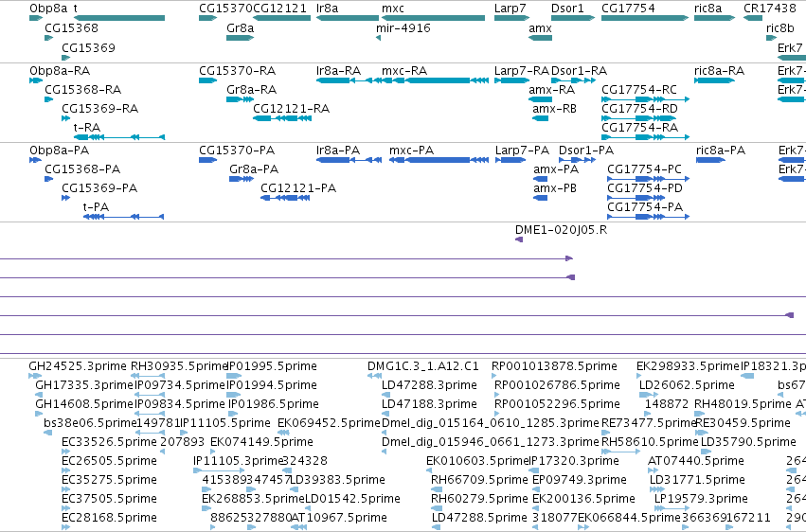Select the CG17754-PA protein label
The image size is (806, 532).
point(645,207)
